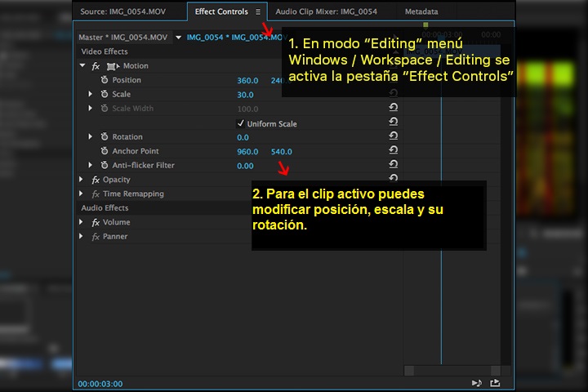588x392 pixels.
Task: Click the Scale Width stopwatch icon
Action: pos(105,109)
